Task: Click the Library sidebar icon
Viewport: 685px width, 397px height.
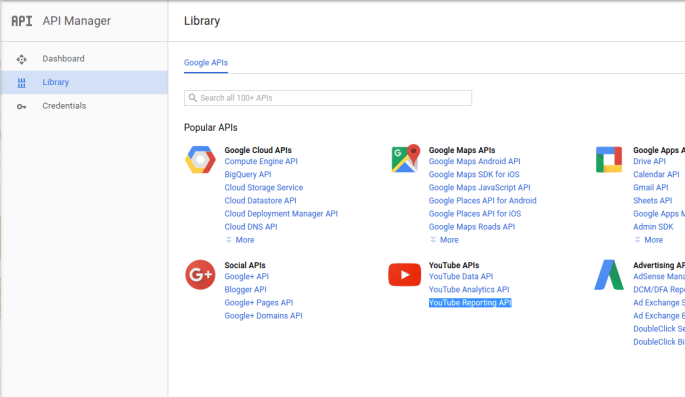Action: click(21, 83)
